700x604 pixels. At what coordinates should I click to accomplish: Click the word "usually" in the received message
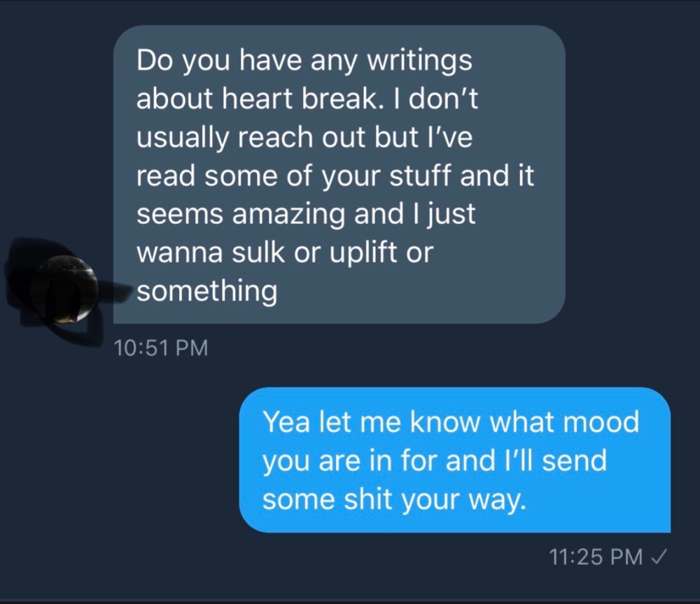click(x=181, y=138)
